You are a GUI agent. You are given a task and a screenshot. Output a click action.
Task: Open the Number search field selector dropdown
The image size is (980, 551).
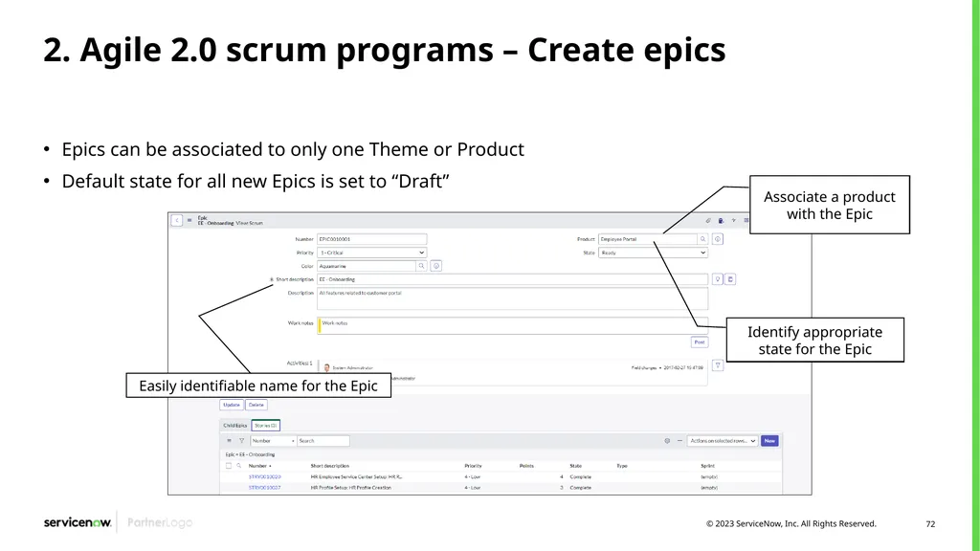point(273,441)
